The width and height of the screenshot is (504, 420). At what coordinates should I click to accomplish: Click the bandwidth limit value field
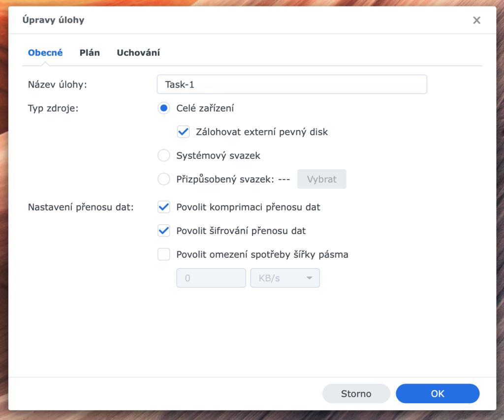point(211,278)
